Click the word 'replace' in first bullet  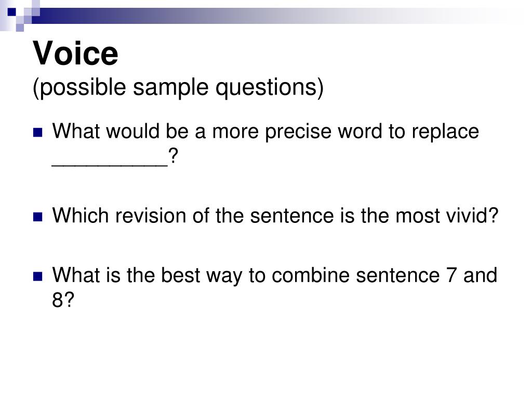click(x=445, y=132)
